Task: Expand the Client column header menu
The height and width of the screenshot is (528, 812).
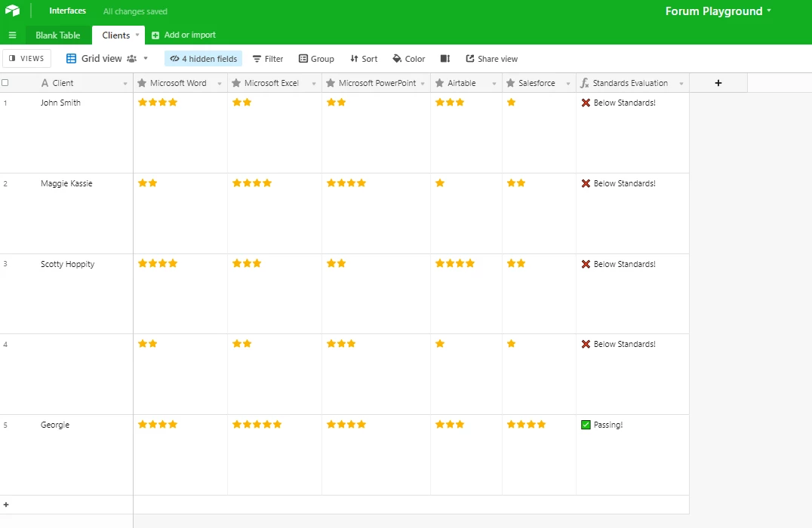Action: [125, 83]
